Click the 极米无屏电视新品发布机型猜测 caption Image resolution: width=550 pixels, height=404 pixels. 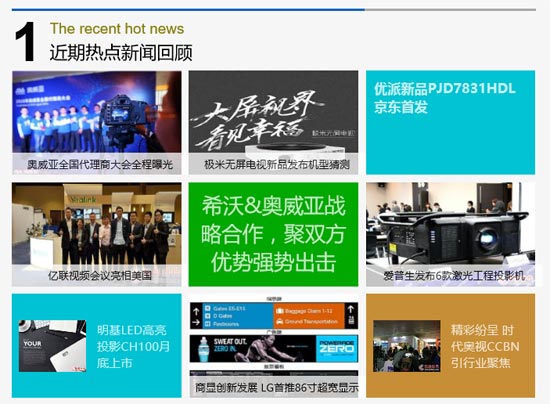point(277,164)
